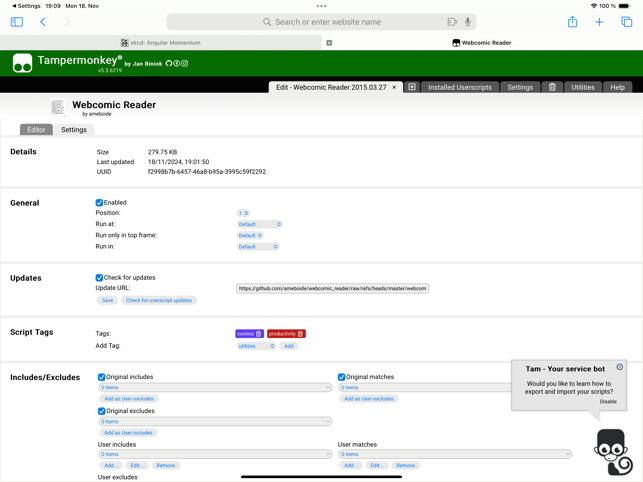Tap the battery status icon

click(x=624, y=6)
